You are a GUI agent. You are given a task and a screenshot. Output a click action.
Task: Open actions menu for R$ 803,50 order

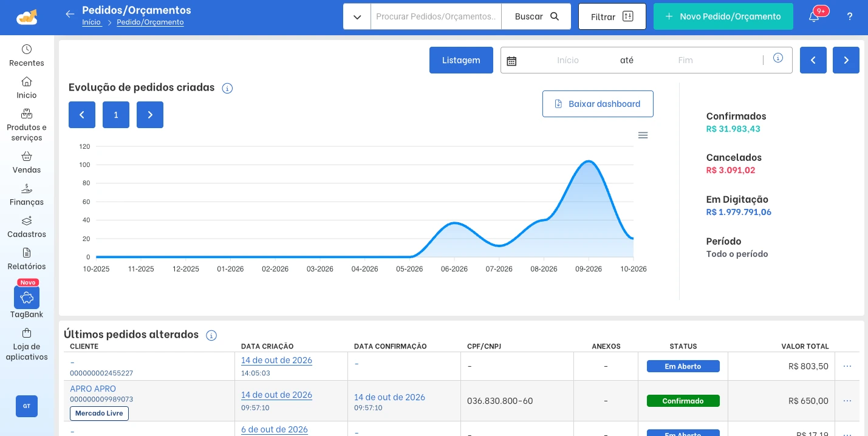pyautogui.click(x=847, y=366)
